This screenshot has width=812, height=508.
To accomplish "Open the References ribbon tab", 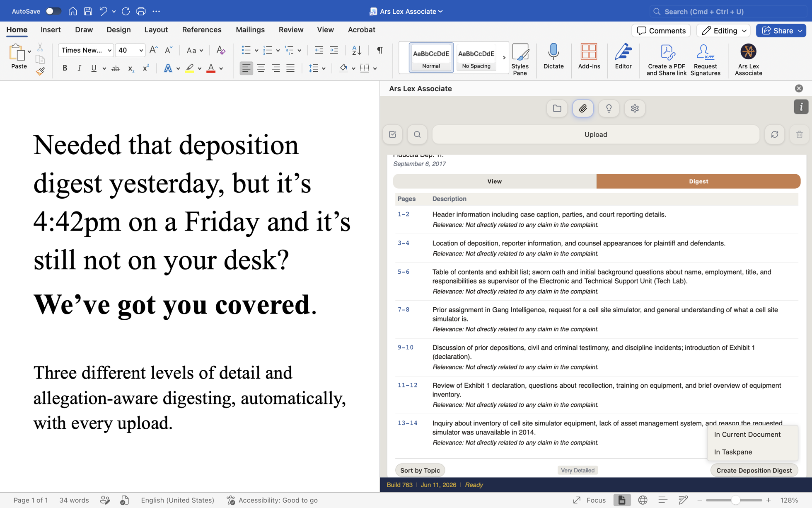I will click(x=202, y=30).
